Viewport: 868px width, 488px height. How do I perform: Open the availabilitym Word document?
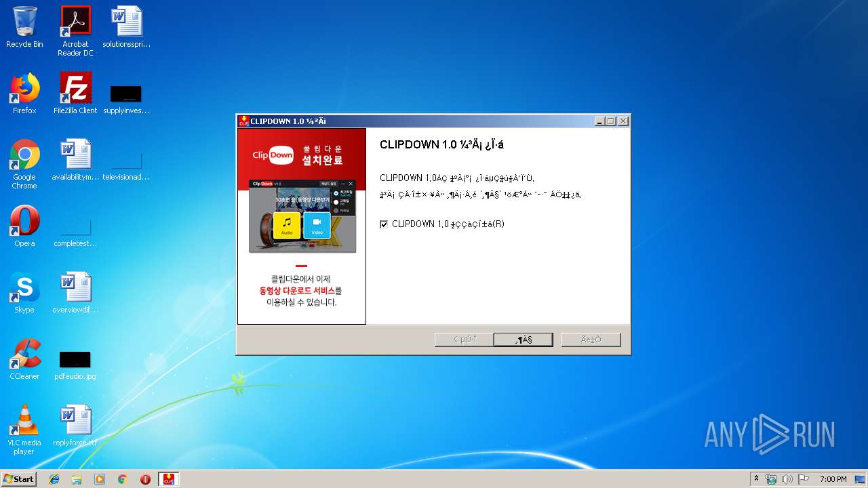click(75, 161)
